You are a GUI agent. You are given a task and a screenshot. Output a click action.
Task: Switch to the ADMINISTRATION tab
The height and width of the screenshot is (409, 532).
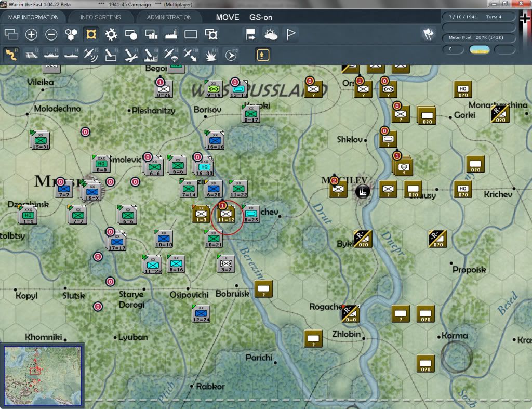pos(169,17)
